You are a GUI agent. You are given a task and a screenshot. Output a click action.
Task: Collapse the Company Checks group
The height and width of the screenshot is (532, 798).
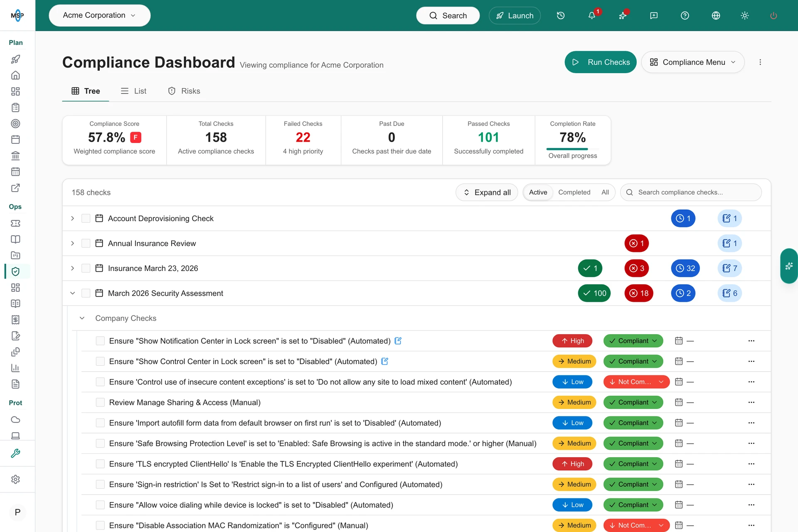coord(82,318)
